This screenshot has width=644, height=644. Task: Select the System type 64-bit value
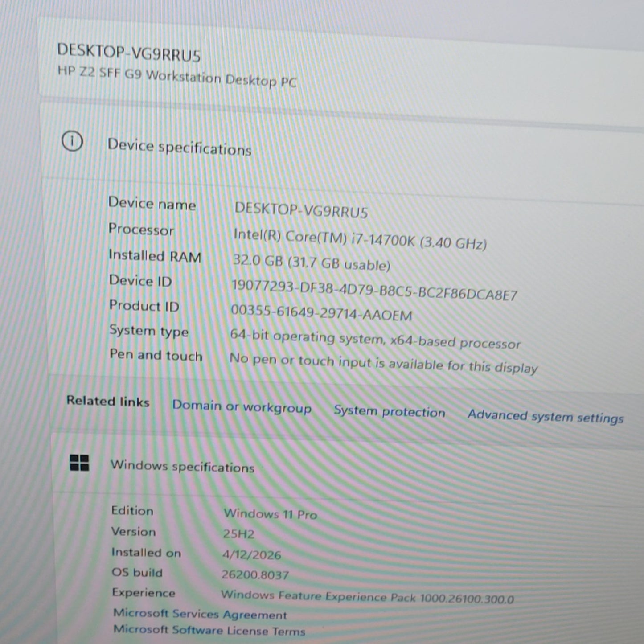click(375, 340)
